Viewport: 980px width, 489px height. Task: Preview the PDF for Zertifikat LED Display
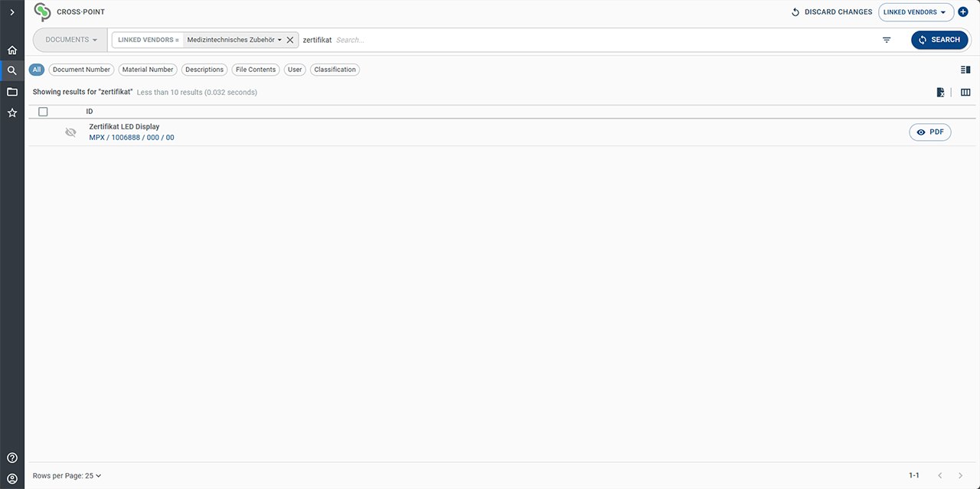(x=929, y=132)
